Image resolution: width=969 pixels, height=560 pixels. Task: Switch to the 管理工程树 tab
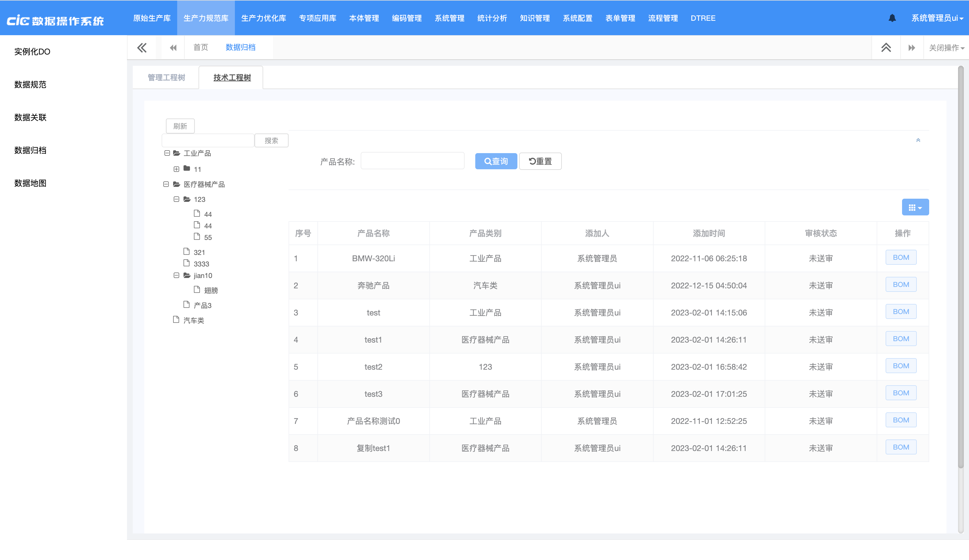[x=166, y=78]
